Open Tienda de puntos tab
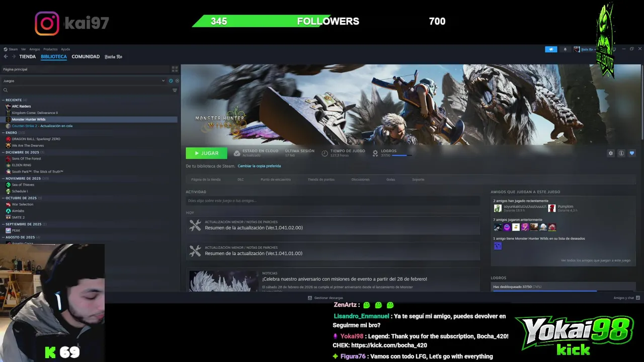Screen dimensions: 644x362 (x=321, y=179)
